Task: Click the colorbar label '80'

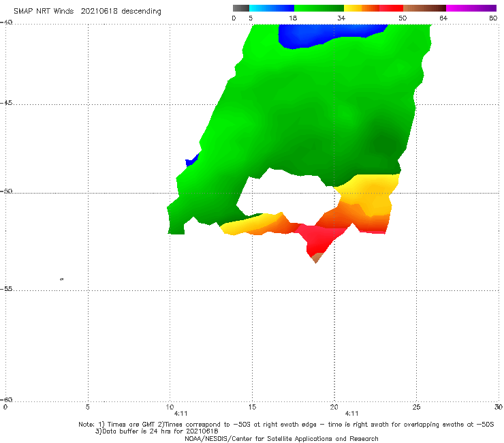Action: pos(493,18)
